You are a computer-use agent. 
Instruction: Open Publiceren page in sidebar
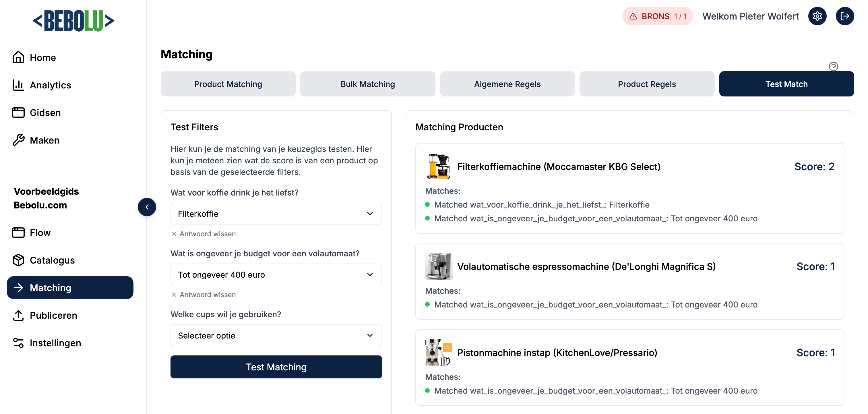pos(53,315)
